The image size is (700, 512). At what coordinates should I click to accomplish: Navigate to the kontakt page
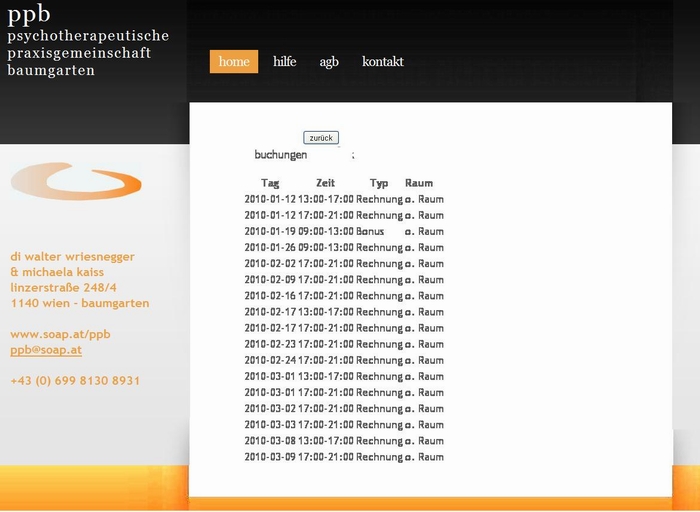pyautogui.click(x=383, y=62)
